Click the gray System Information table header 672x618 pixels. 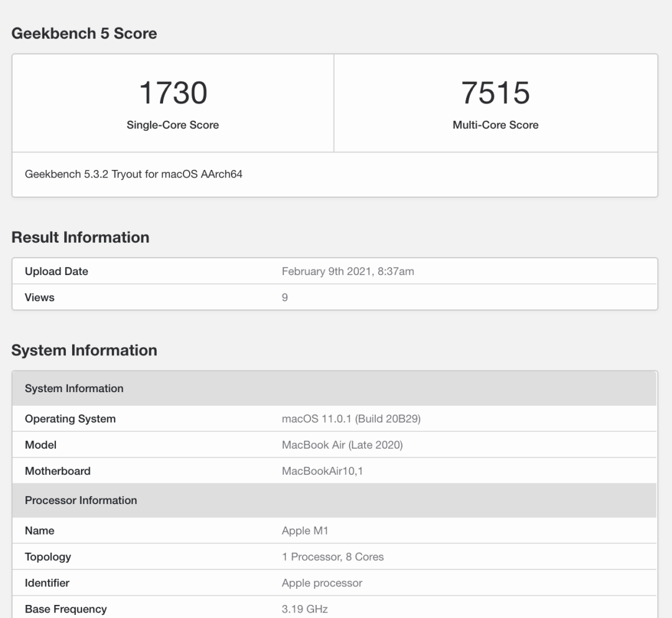pos(74,388)
